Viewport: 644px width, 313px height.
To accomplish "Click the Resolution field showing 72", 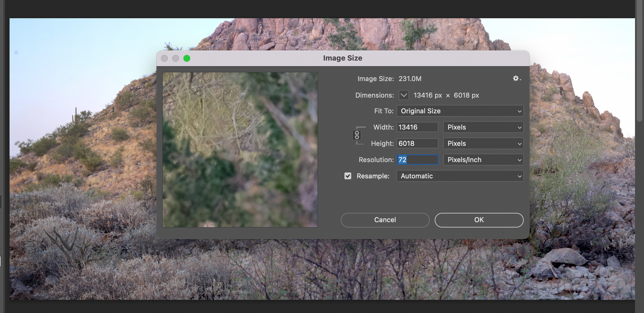I will tap(417, 160).
